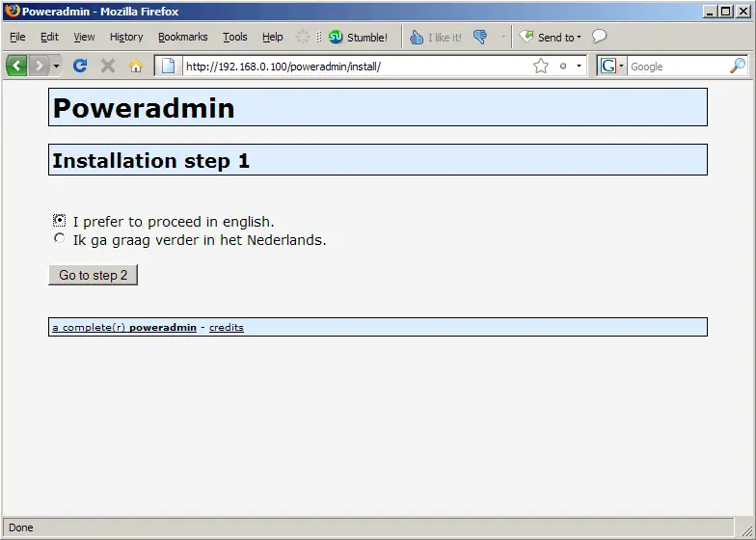This screenshot has width=756, height=540.
Task: Click the Go to step 2 button
Action: coord(93,275)
